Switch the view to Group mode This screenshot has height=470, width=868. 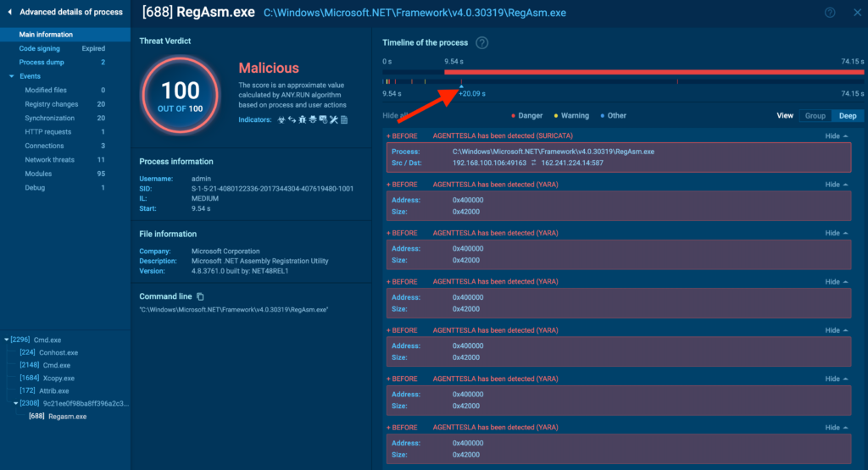point(815,116)
